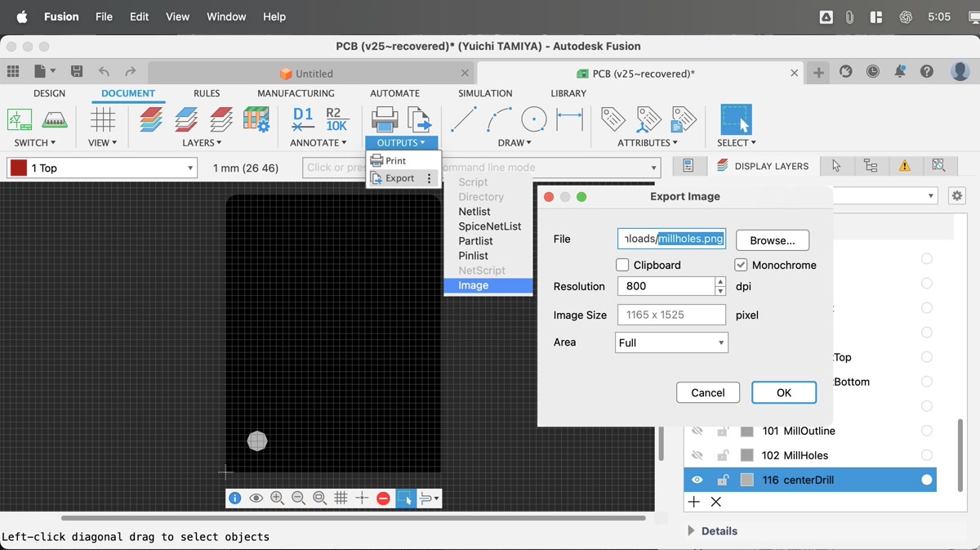Open the Print output icon in ribbon
This screenshot has width=980, height=550.
pos(385,119)
